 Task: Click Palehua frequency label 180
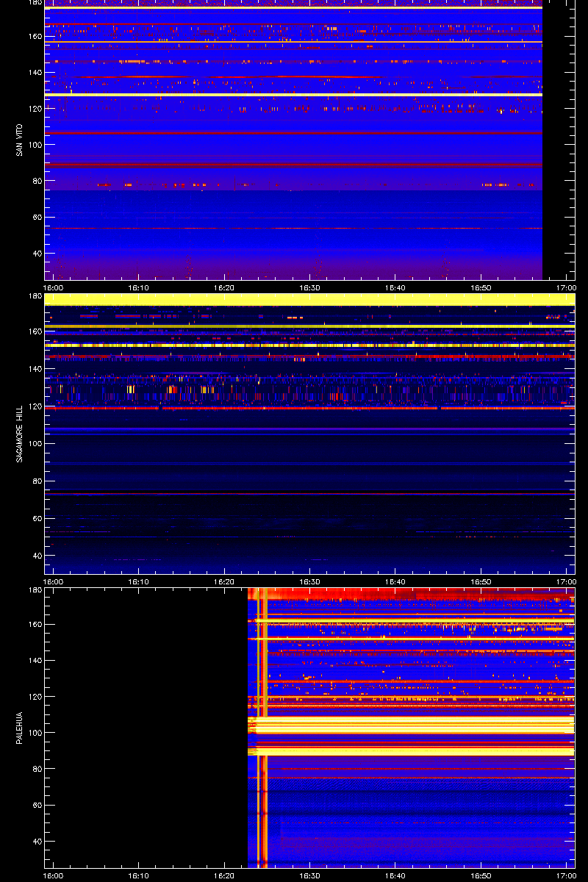35,590
